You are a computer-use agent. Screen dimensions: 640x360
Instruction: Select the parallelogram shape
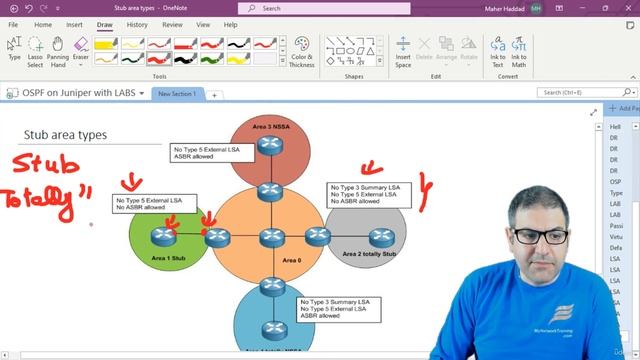point(360,51)
